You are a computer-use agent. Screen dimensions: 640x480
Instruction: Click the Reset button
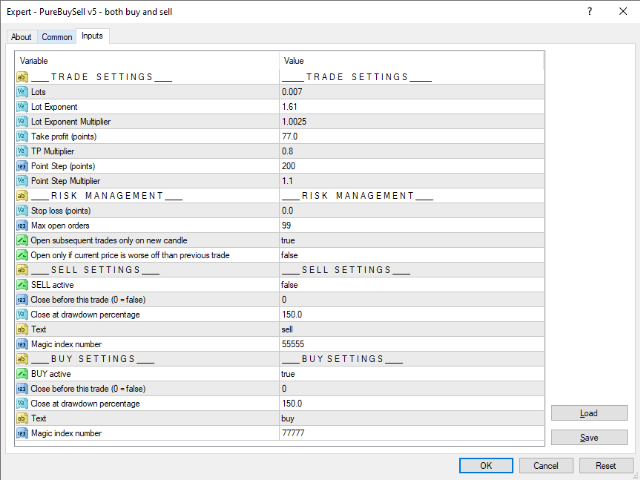pyautogui.click(x=605, y=465)
